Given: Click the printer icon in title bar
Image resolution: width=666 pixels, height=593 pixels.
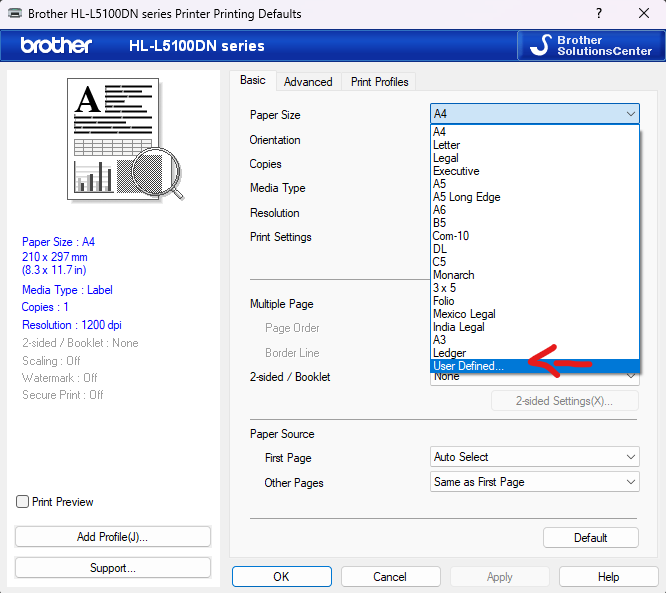Looking at the screenshot, I should pos(12,14).
